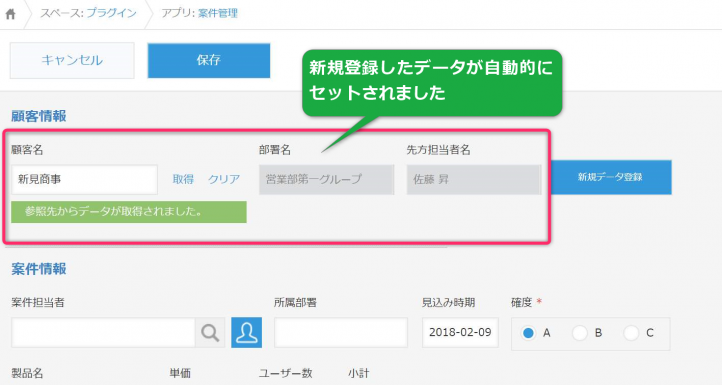This screenshot has width=722, height=385.
Task: Click the blue user picker icon
Action: pyautogui.click(x=246, y=332)
